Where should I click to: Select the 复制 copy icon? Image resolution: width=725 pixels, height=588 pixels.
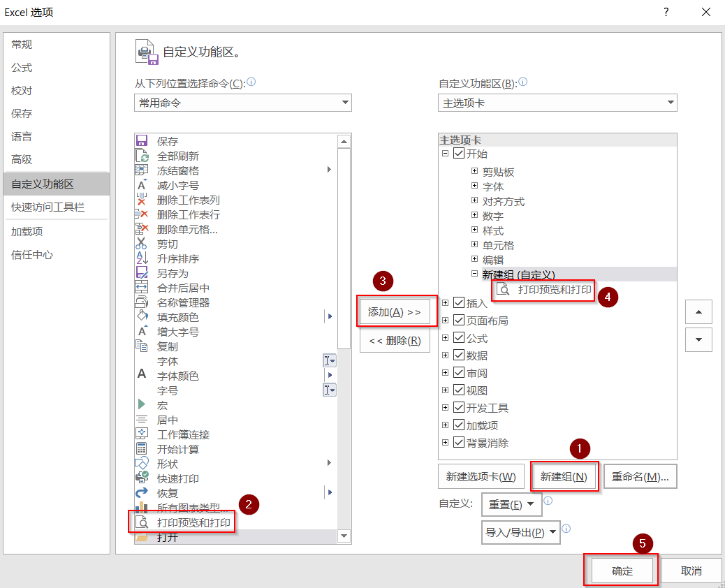coord(142,346)
